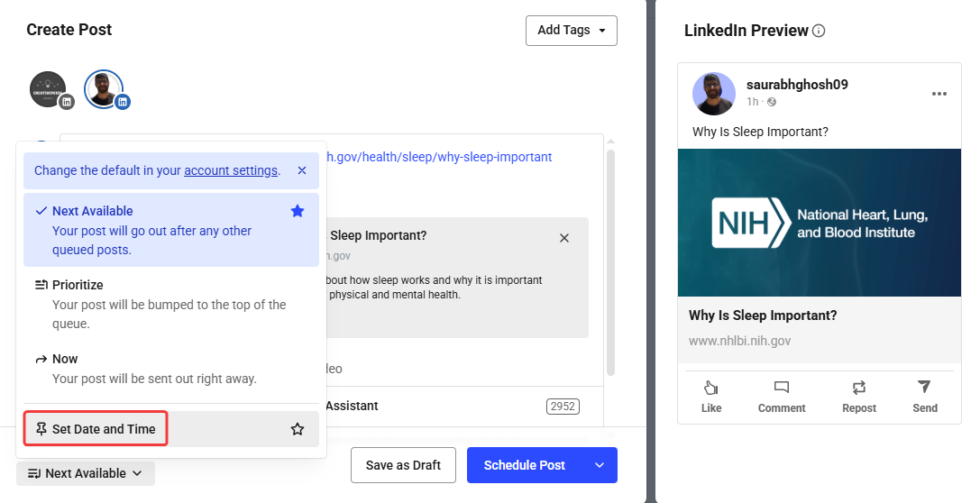
Task: Click the Like icon in LinkedIn preview
Action: (710, 389)
